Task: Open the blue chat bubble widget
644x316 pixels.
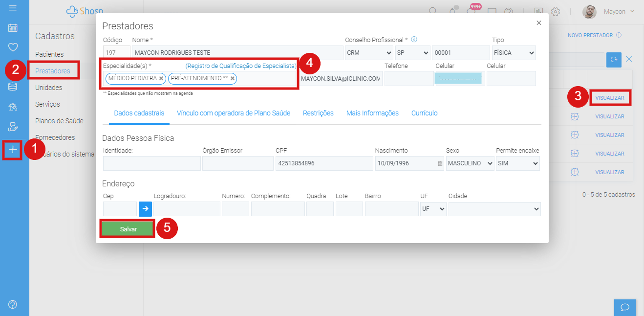Action: pos(625,307)
